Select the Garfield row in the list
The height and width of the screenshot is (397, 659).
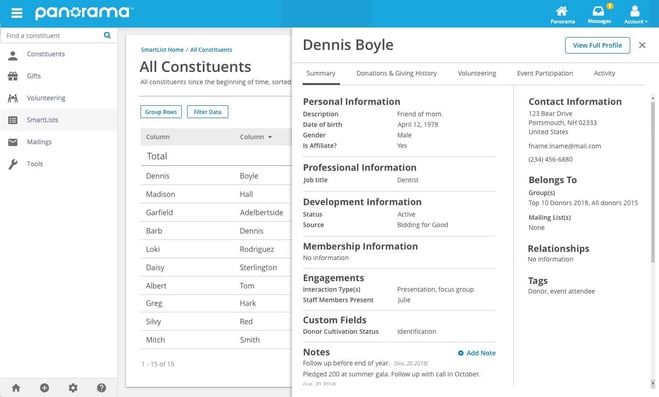point(216,213)
